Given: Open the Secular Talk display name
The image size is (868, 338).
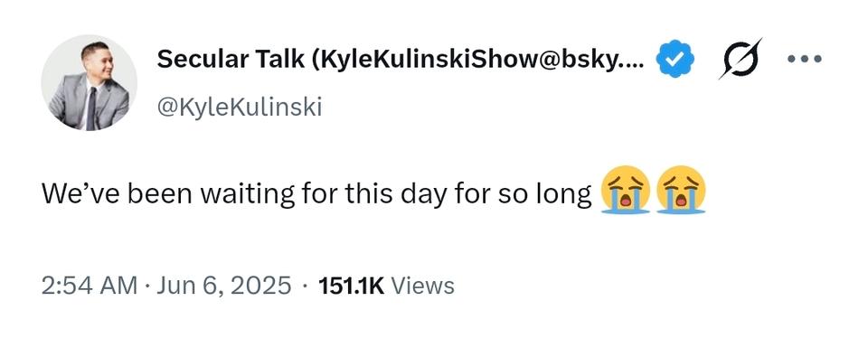Looking at the screenshot, I should point(401,59).
